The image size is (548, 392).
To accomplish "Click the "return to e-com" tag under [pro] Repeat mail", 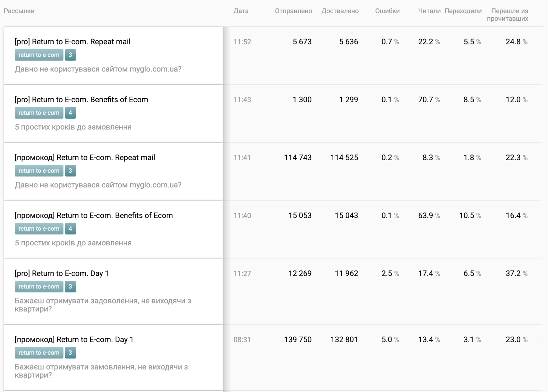I will [x=39, y=55].
